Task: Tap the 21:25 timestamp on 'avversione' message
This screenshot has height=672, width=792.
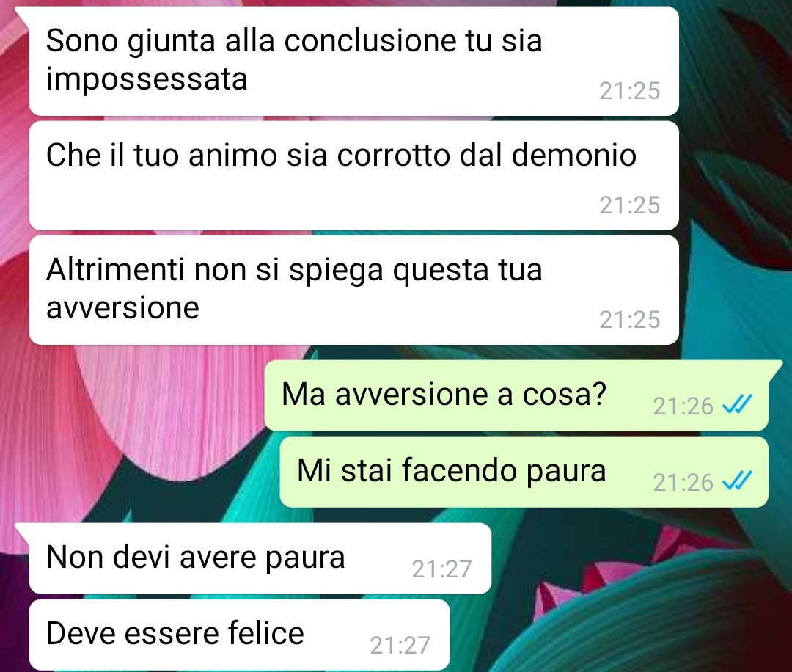Action: [630, 320]
